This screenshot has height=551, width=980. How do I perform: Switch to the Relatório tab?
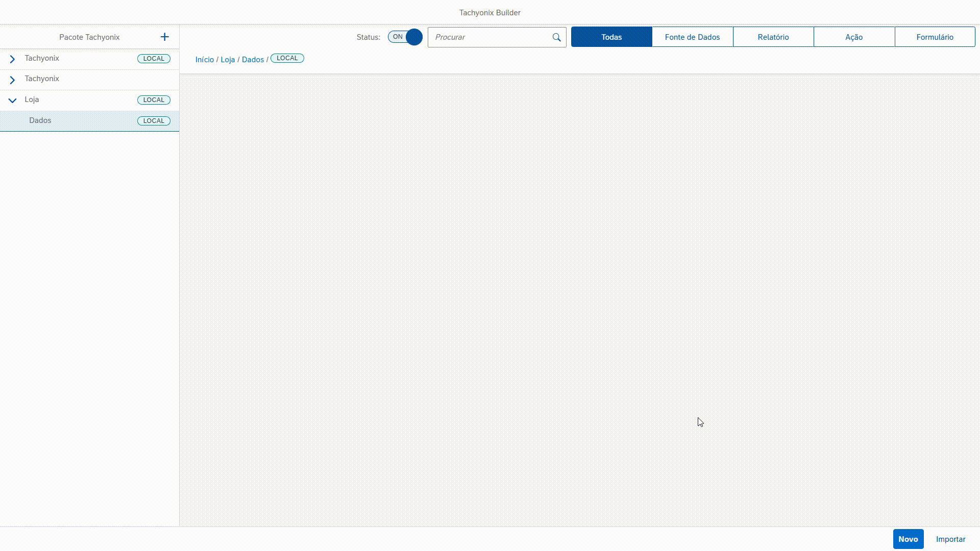773,37
